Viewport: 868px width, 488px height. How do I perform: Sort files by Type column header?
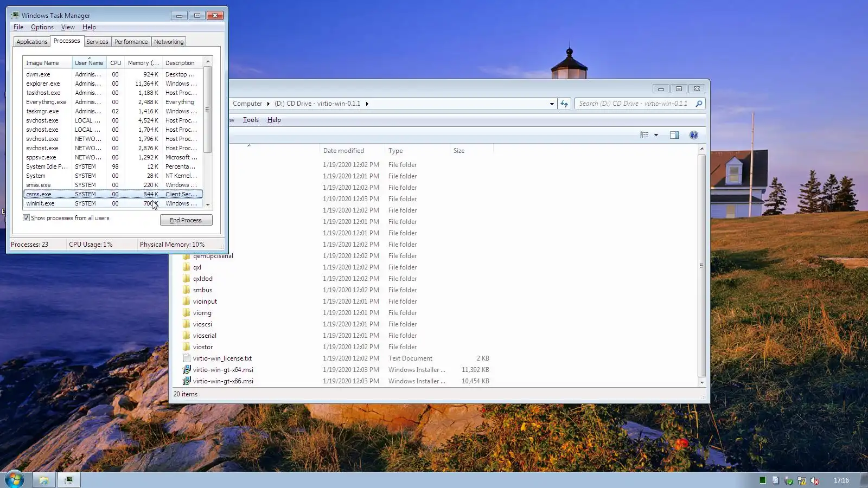click(417, 151)
